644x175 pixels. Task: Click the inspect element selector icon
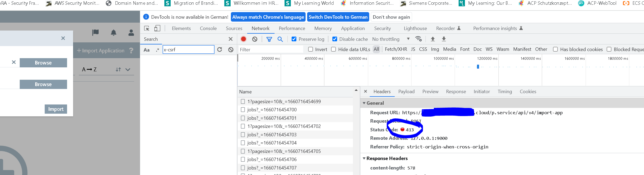click(x=147, y=28)
